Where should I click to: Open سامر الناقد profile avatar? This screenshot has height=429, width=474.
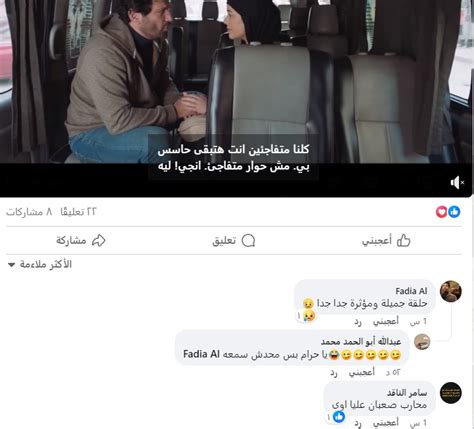tap(451, 393)
